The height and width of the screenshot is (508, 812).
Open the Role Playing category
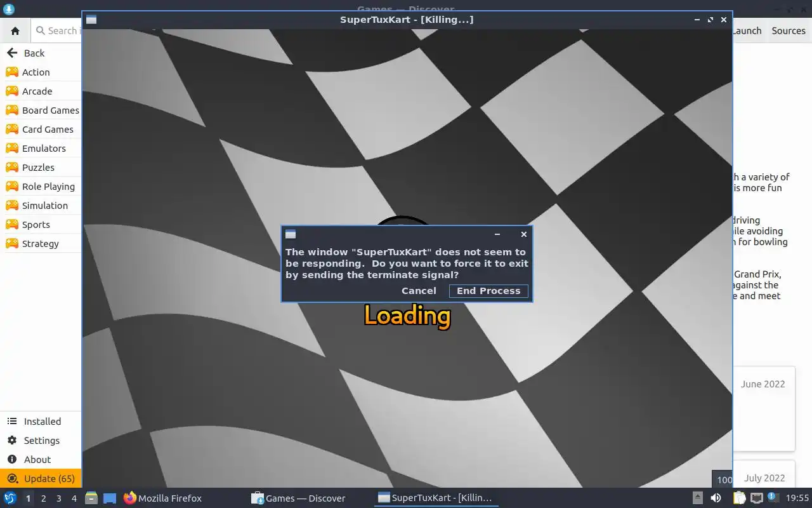[41, 187]
